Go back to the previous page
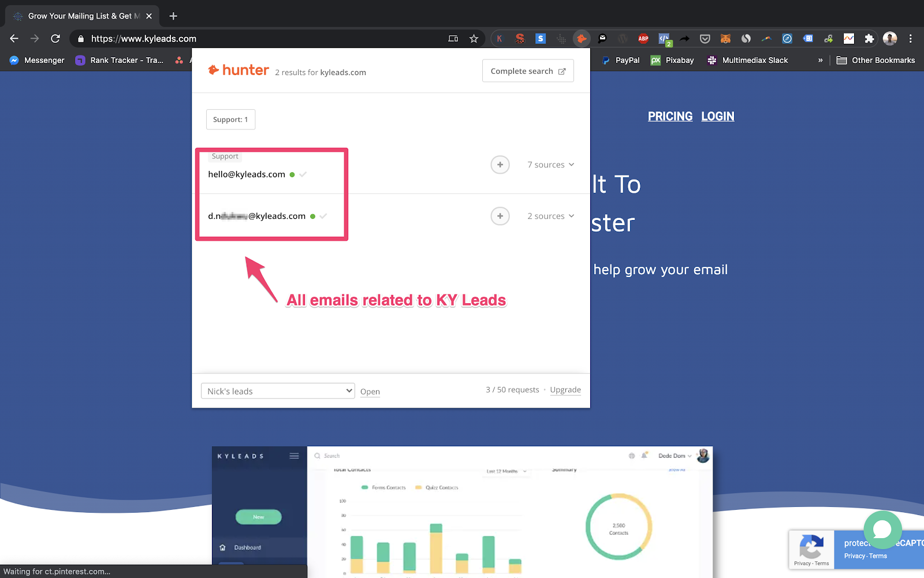924x578 pixels. pos(14,39)
